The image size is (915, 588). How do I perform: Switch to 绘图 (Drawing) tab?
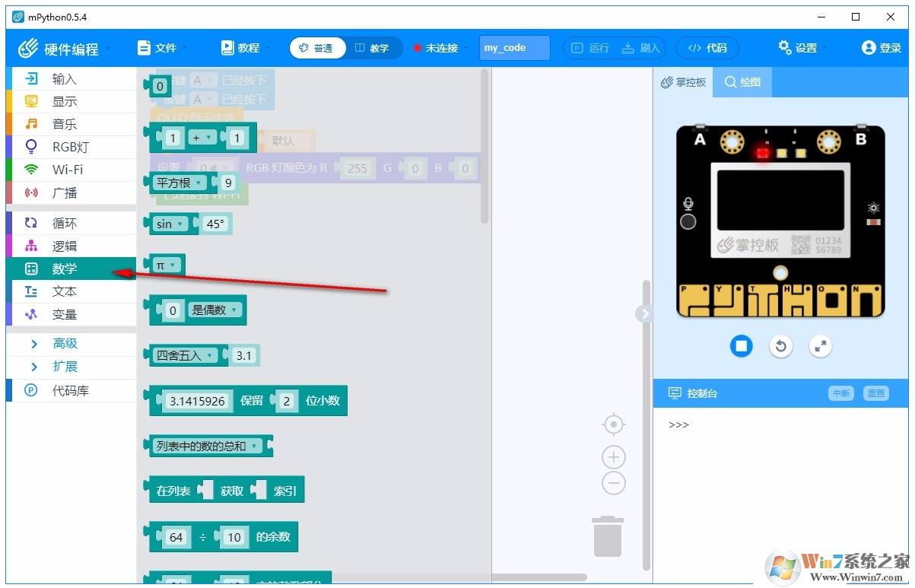click(x=742, y=82)
